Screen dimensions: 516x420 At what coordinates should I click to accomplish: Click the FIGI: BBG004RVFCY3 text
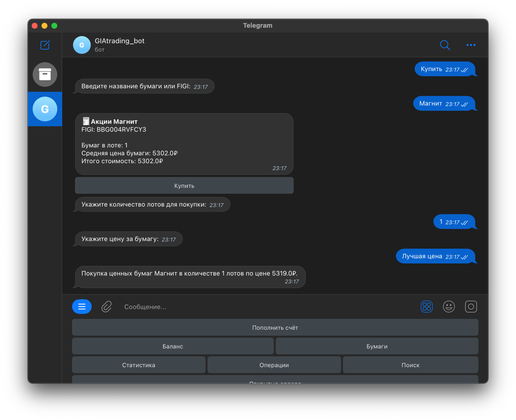pyautogui.click(x=114, y=129)
